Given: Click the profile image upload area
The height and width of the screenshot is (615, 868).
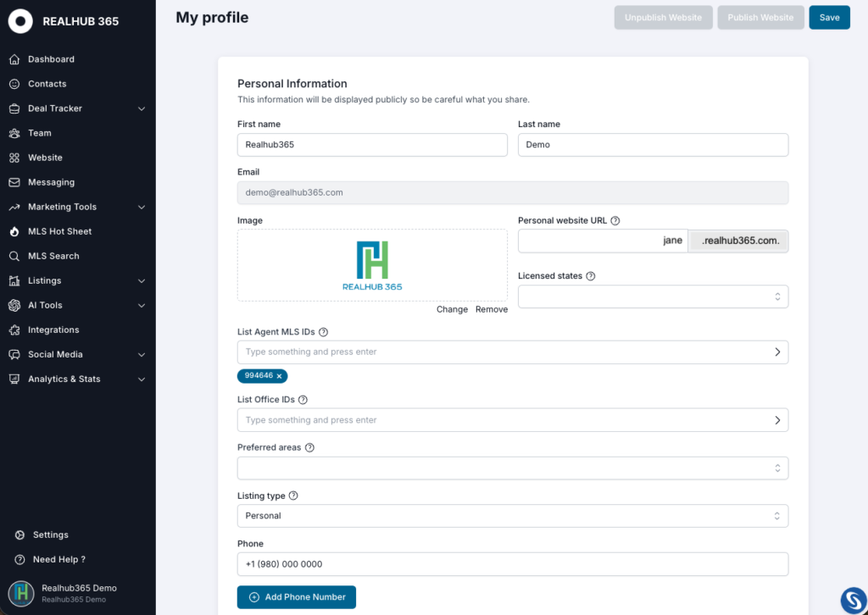Looking at the screenshot, I should (373, 265).
